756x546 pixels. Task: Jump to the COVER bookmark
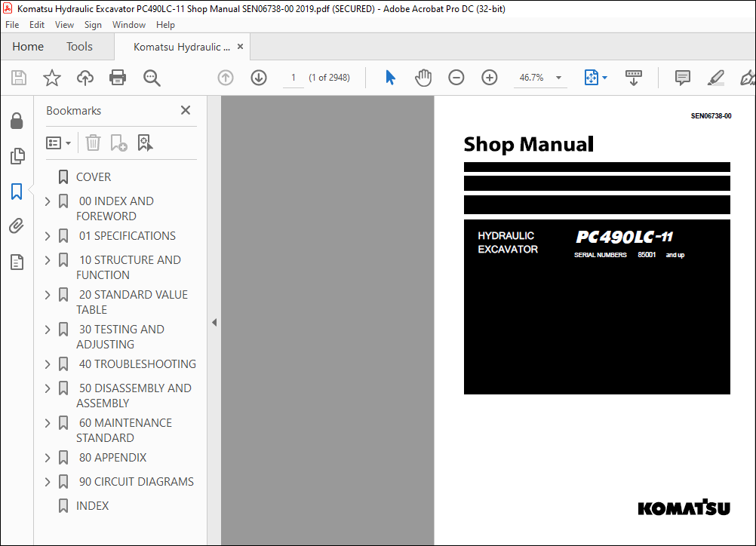coord(94,177)
